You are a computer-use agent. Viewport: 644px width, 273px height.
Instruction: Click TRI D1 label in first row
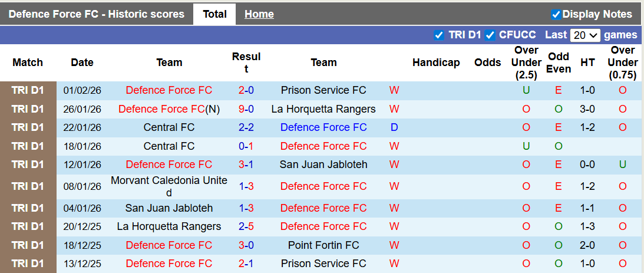tap(28, 90)
